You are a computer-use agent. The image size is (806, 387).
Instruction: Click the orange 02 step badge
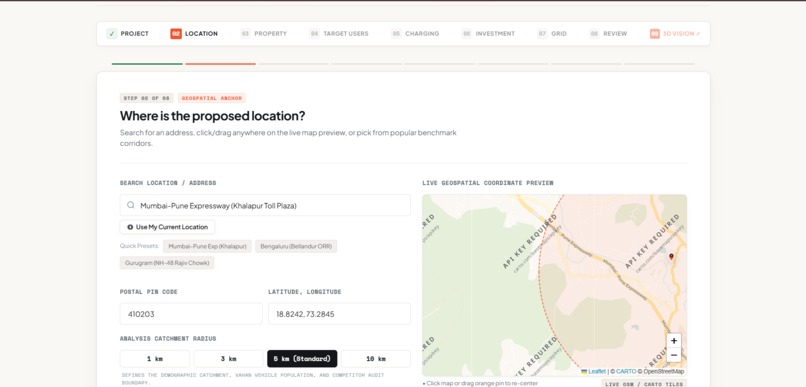click(176, 34)
